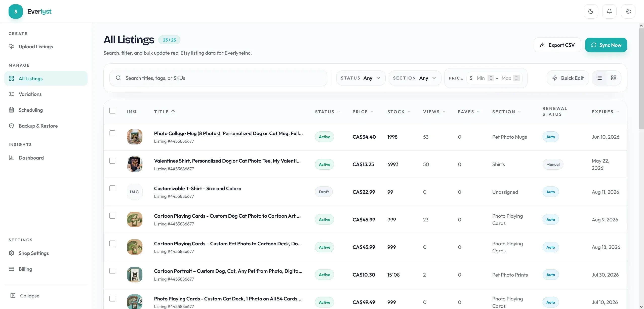Viewport: 644px width, 309px height.
Task: Sort by the Expires column
Action: click(x=605, y=111)
